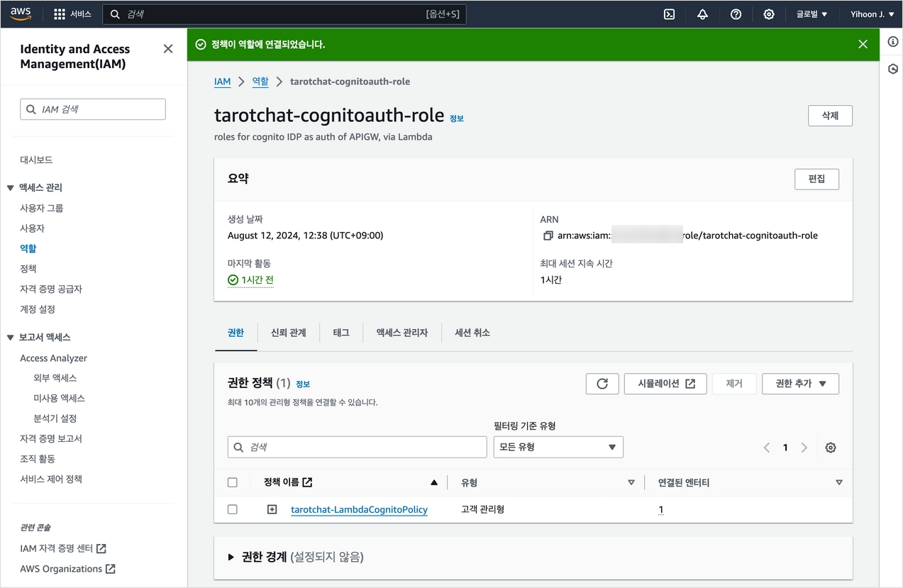The width and height of the screenshot is (903, 588).
Task: Open 자격 증명 보고서 in sidebar
Action: [51, 439]
